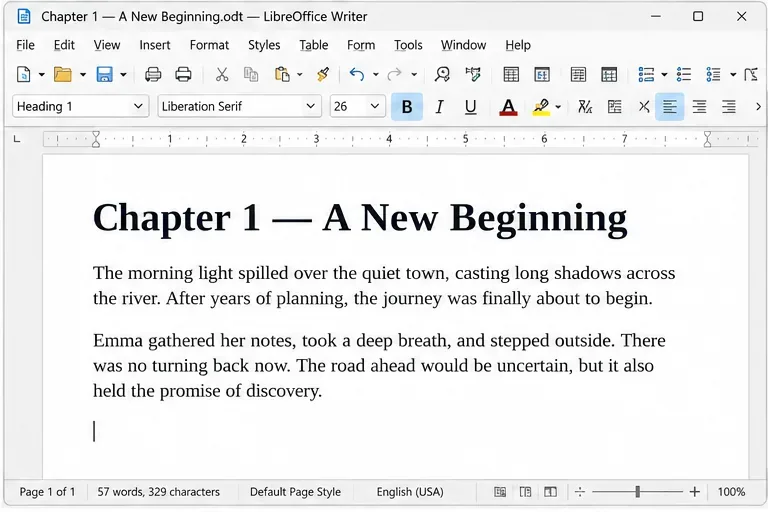768x512 pixels.
Task: Click the printer icon right of the Save arrow
Action: (x=153, y=74)
